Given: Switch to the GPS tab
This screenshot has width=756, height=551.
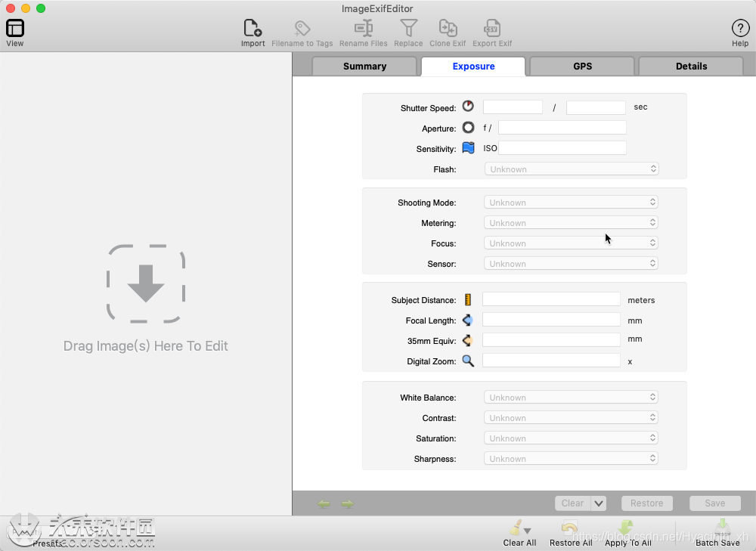Looking at the screenshot, I should [582, 67].
